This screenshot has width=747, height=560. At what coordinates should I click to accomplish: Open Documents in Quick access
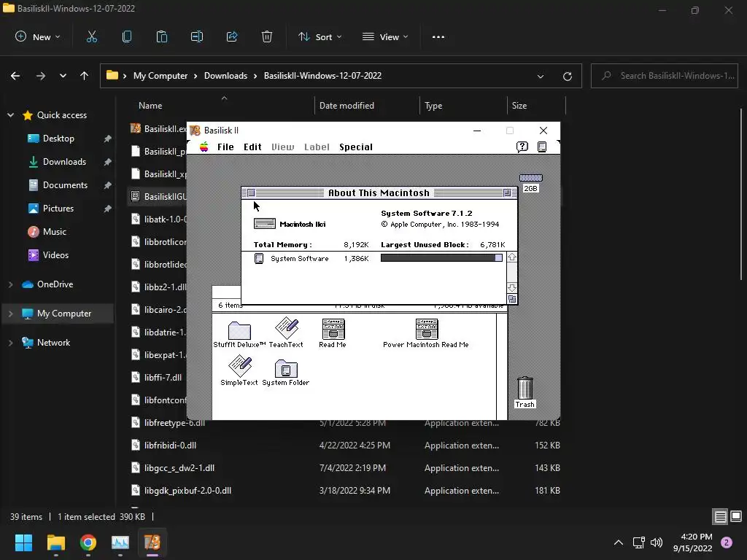point(65,185)
